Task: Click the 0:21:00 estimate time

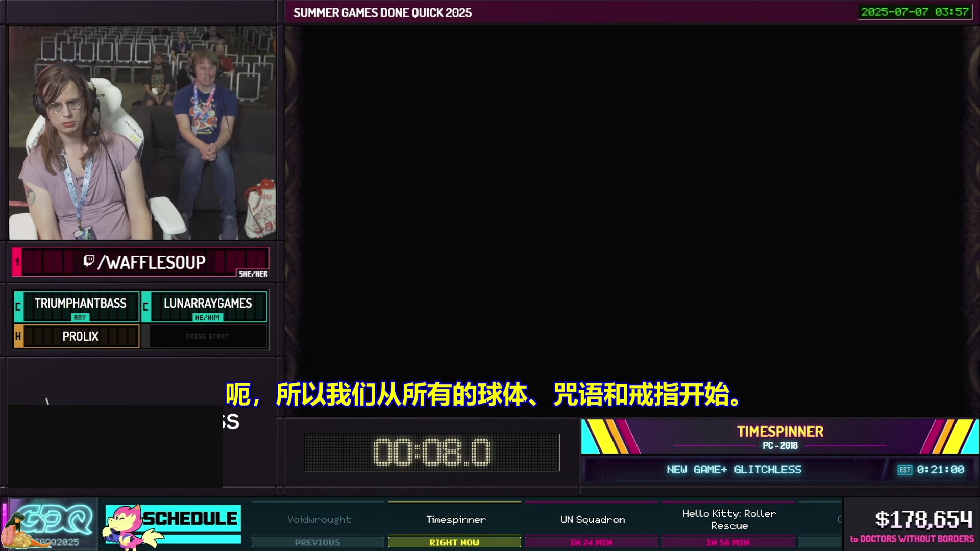Action: 940,470
